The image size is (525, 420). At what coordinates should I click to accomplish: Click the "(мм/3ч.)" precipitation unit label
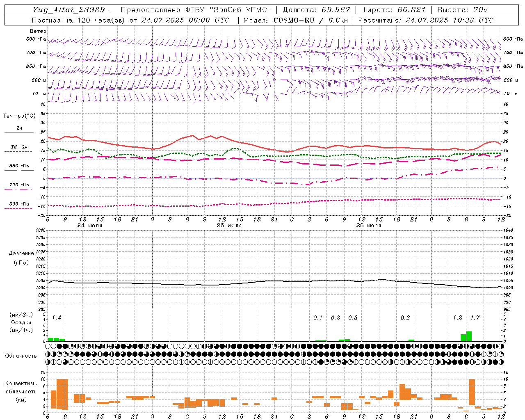tap(21, 315)
